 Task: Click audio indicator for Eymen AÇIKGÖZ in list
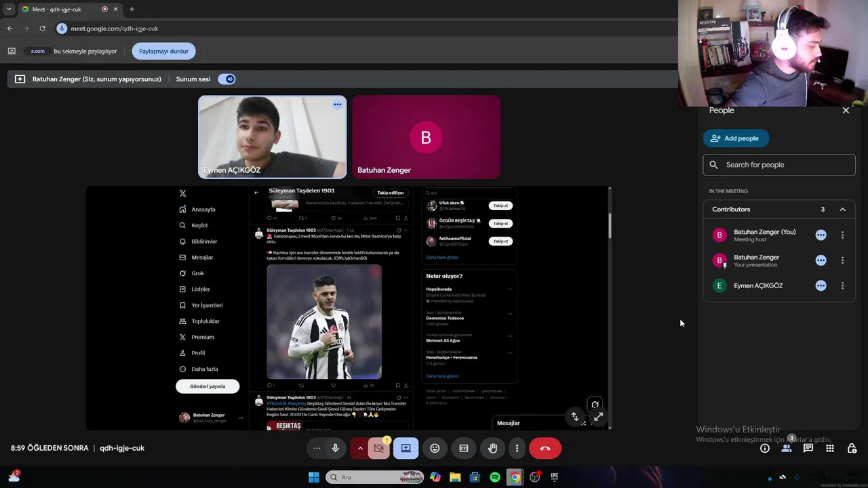click(821, 286)
